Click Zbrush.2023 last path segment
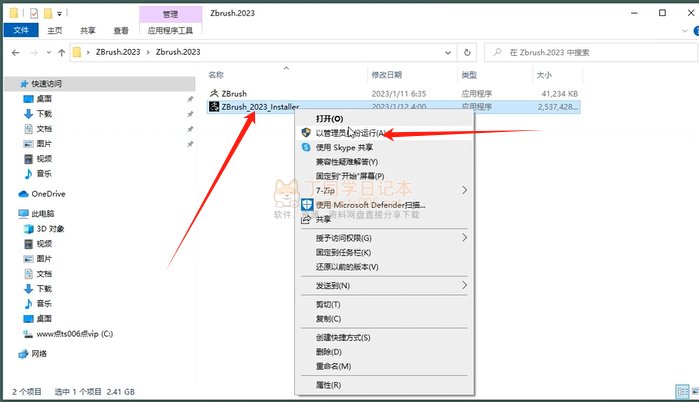This screenshot has height=402, width=699. (178, 52)
